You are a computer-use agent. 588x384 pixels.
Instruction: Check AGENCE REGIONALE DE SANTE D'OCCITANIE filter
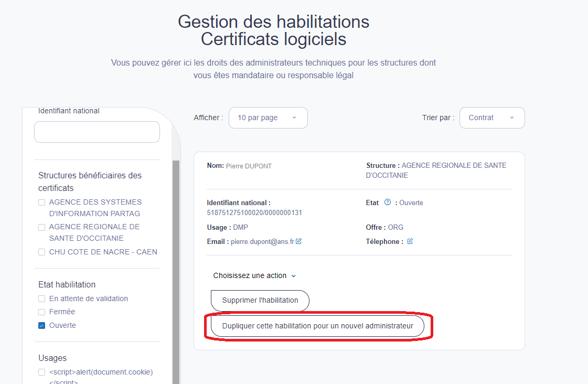[x=41, y=227]
